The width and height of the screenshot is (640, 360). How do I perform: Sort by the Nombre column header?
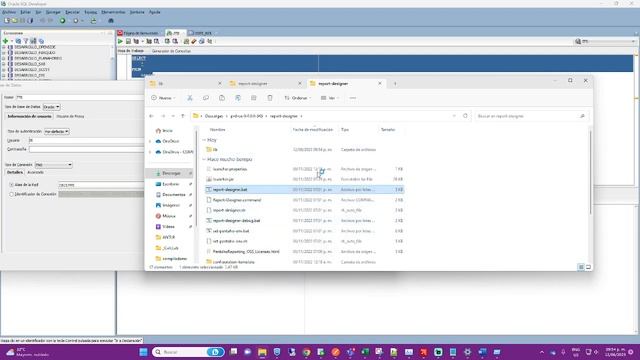pos(217,130)
